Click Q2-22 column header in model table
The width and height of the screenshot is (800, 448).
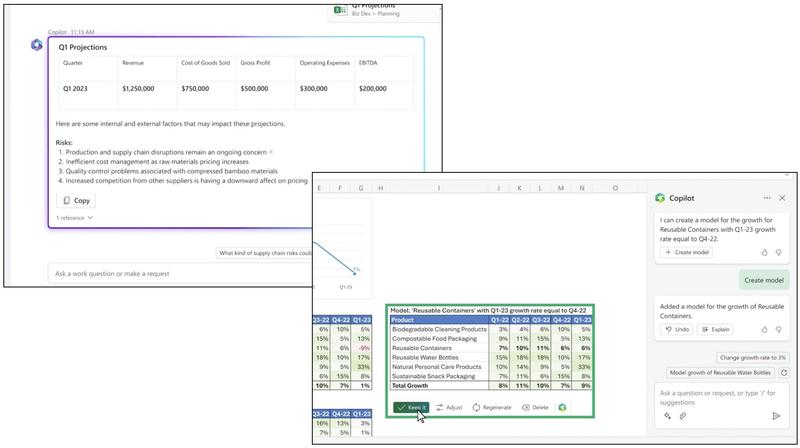(x=520, y=320)
